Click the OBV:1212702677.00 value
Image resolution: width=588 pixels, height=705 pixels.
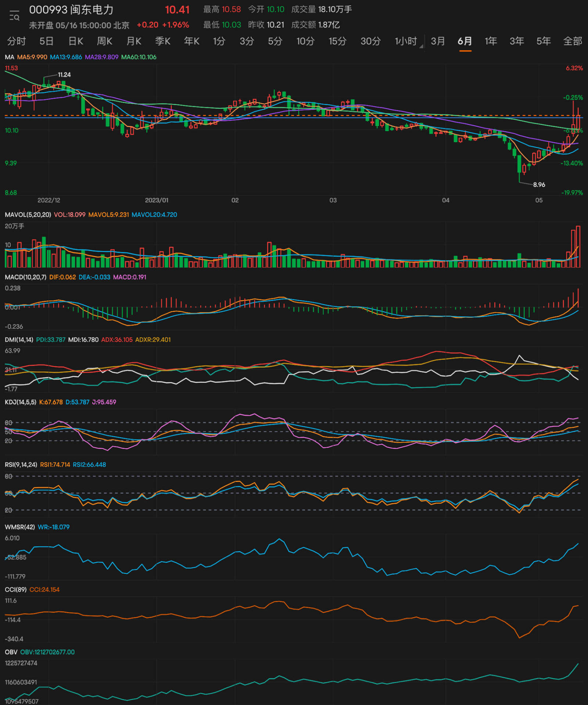tap(47, 652)
